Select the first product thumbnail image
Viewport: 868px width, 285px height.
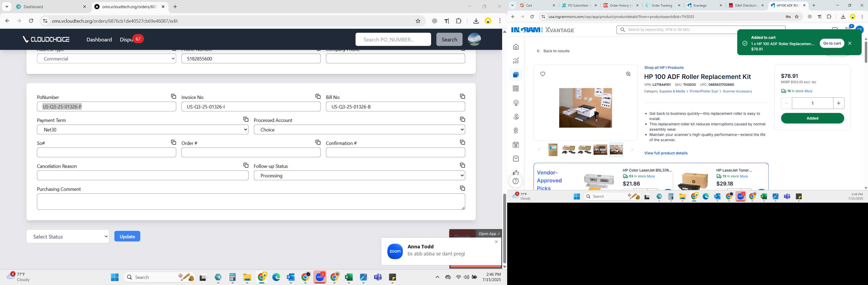(x=553, y=150)
